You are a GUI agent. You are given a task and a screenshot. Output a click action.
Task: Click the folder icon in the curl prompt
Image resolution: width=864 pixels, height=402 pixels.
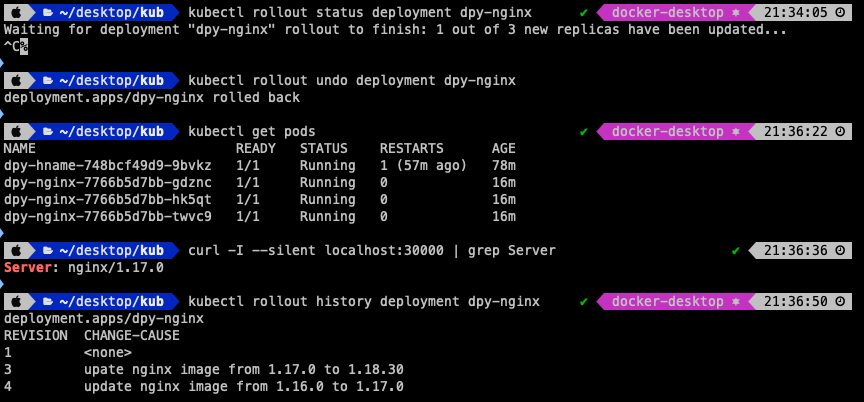coord(48,251)
